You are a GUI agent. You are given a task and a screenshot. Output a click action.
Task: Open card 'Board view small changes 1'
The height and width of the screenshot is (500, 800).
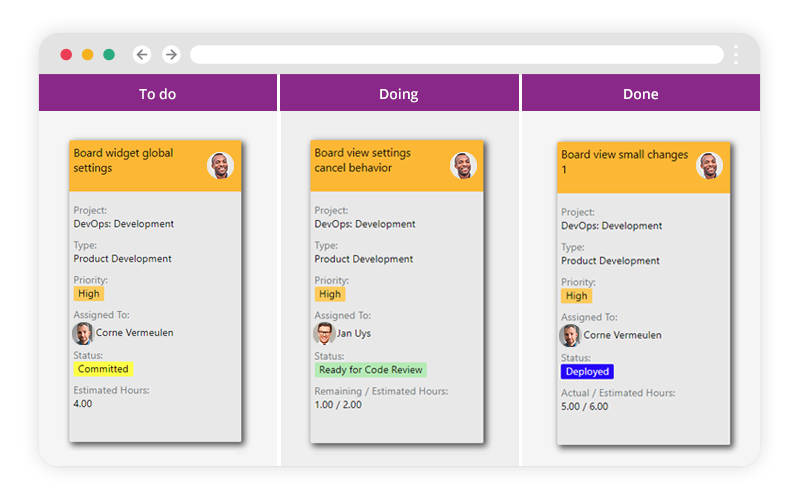coord(643,293)
